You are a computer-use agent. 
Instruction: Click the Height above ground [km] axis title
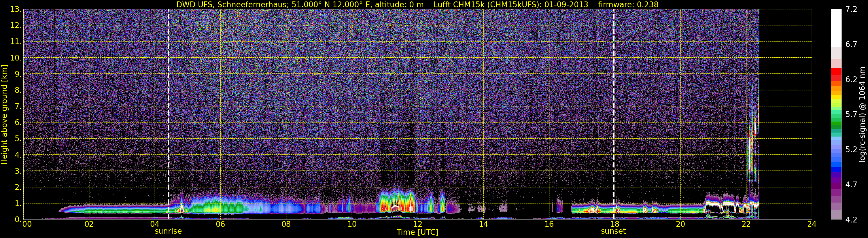(4, 115)
